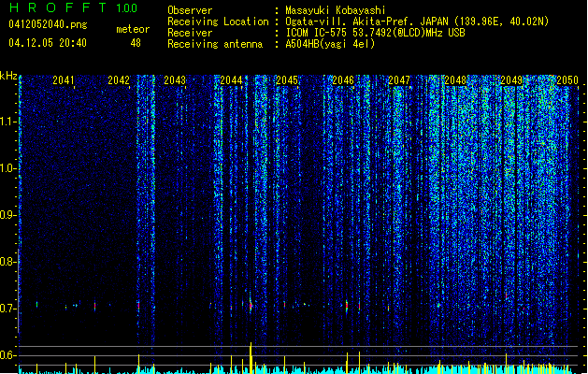Image resolution: width=588 pixels, height=374 pixels.
Task: Click observer name Masayuki Kobayashi
Action: click(336, 10)
